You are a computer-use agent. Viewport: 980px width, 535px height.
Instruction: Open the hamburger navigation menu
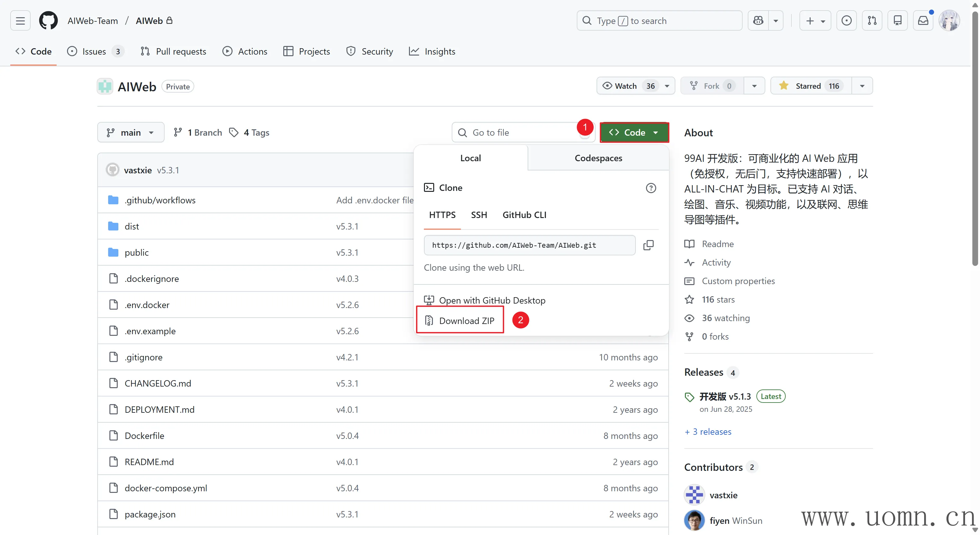pos(20,20)
